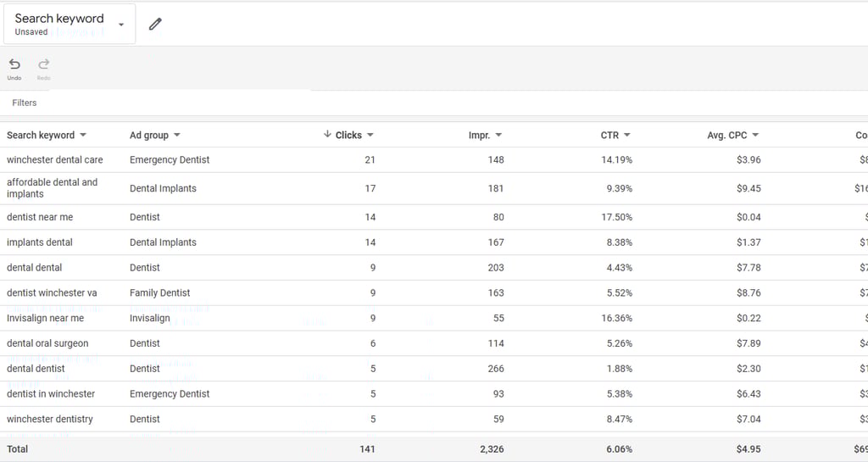Select the affordable dental and implants keyword
The height and width of the screenshot is (462, 868).
52,188
